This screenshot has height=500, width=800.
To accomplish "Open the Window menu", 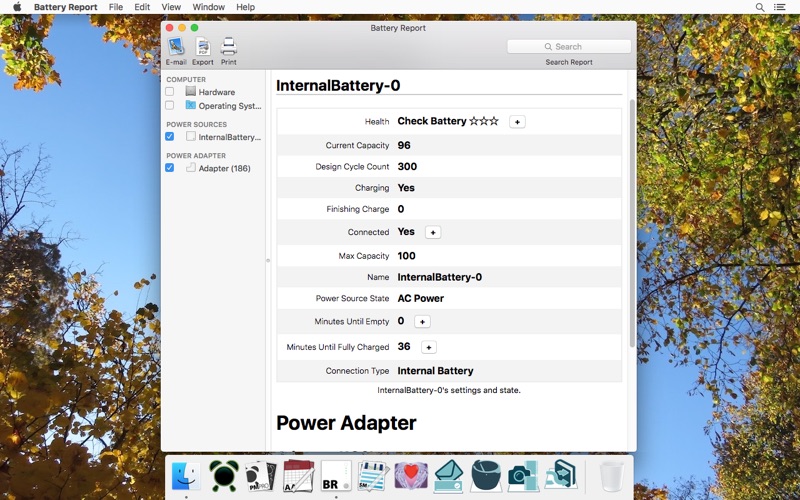I will point(209,7).
